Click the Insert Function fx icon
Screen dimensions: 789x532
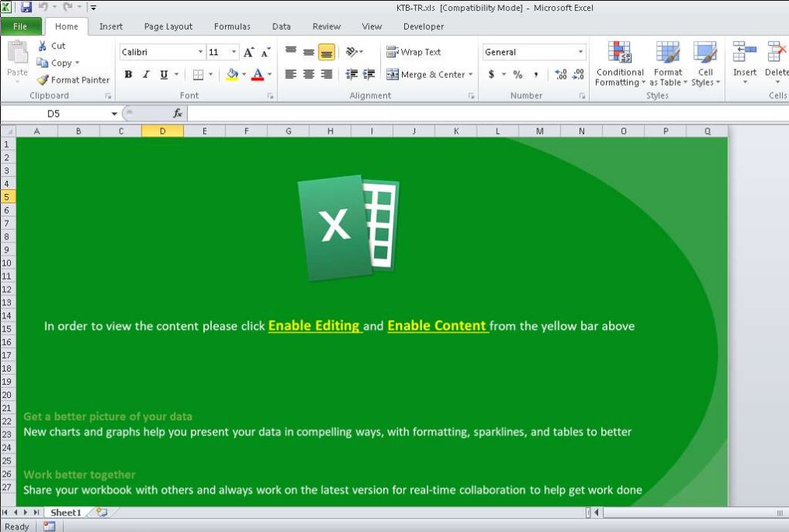point(178,114)
